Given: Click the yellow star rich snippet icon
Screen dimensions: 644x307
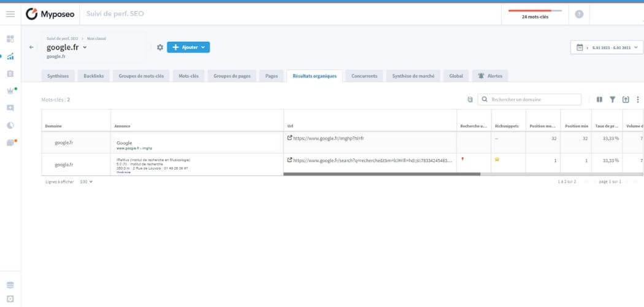Looking at the screenshot, I should [497, 160].
